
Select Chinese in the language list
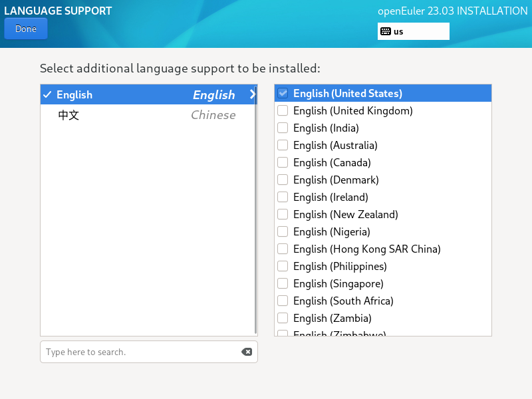(146, 115)
